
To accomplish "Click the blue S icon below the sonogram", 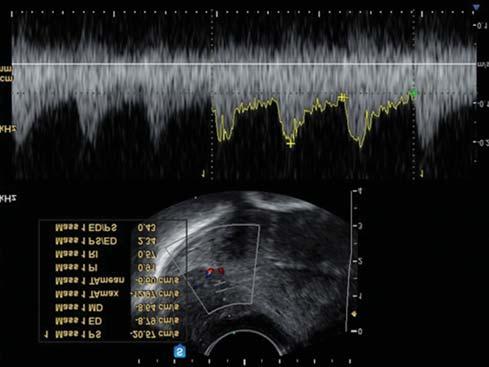I will [180, 352].
